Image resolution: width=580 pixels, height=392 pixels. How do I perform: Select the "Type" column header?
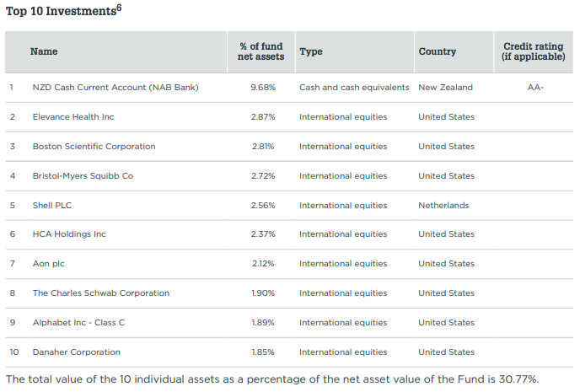(x=311, y=51)
